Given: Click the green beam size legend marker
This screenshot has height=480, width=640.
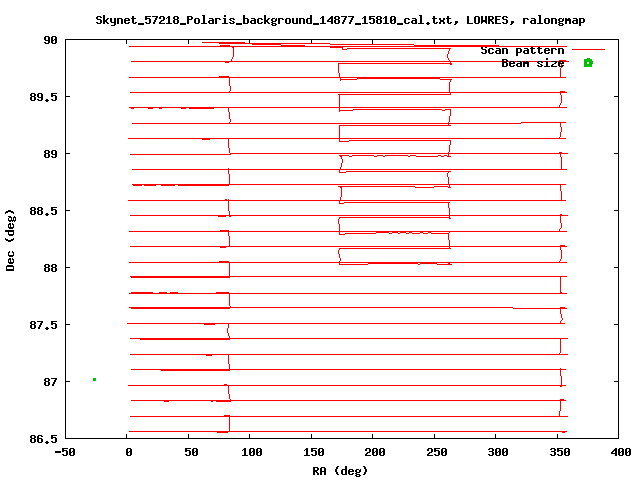Looking at the screenshot, I should click(x=588, y=63).
